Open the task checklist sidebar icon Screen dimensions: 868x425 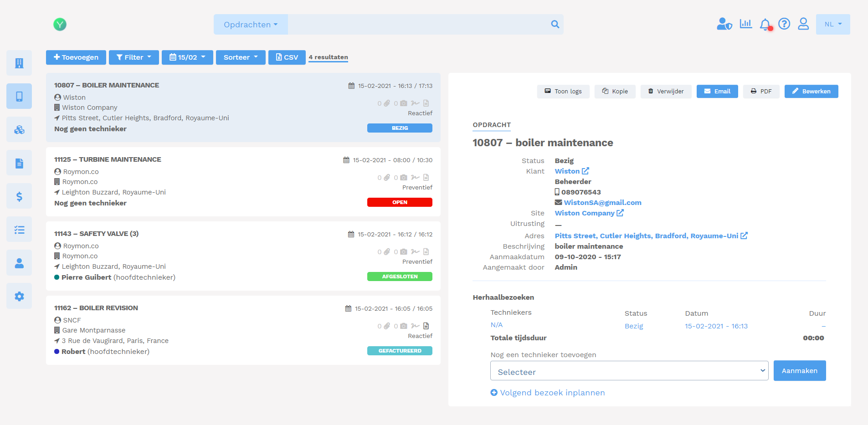point(19,229)
